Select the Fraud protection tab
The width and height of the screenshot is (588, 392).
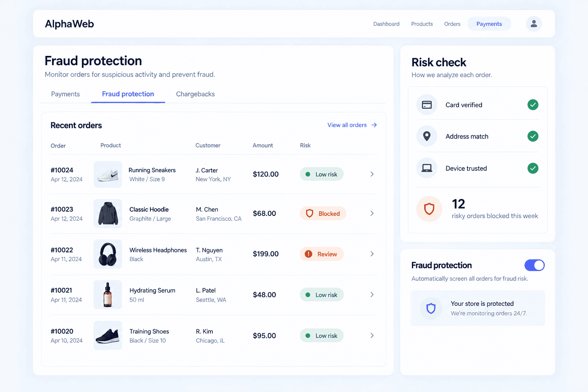pyautogui.click(x=128, y=94)
